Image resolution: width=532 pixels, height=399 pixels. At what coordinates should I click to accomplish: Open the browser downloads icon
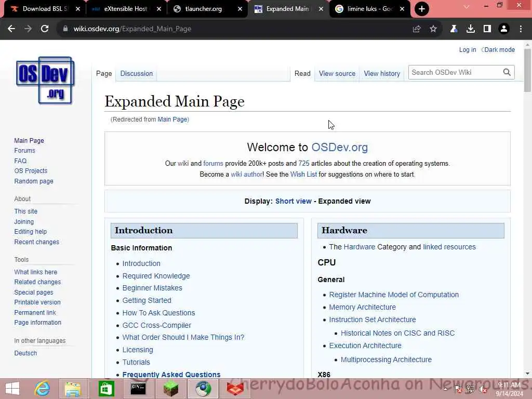click(471, 29)
